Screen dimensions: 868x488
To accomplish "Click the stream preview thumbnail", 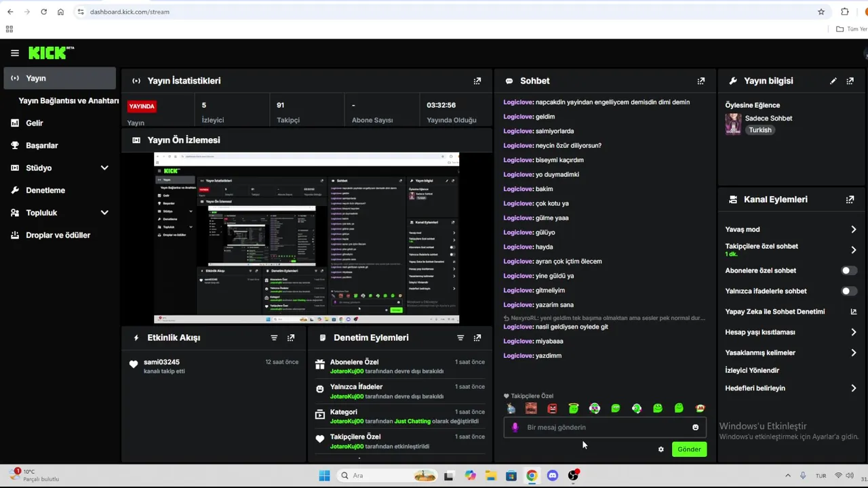I will point(307,238).
